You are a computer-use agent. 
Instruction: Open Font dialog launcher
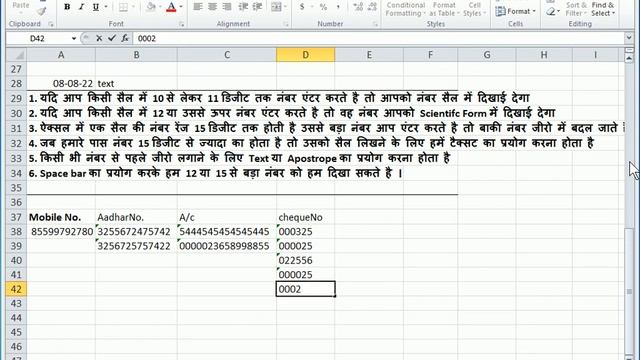181,24
